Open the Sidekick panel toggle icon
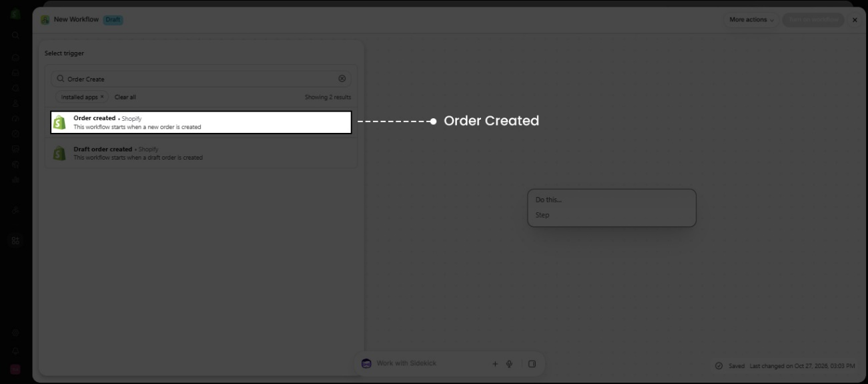868x384 pixels. pos(532,364)
